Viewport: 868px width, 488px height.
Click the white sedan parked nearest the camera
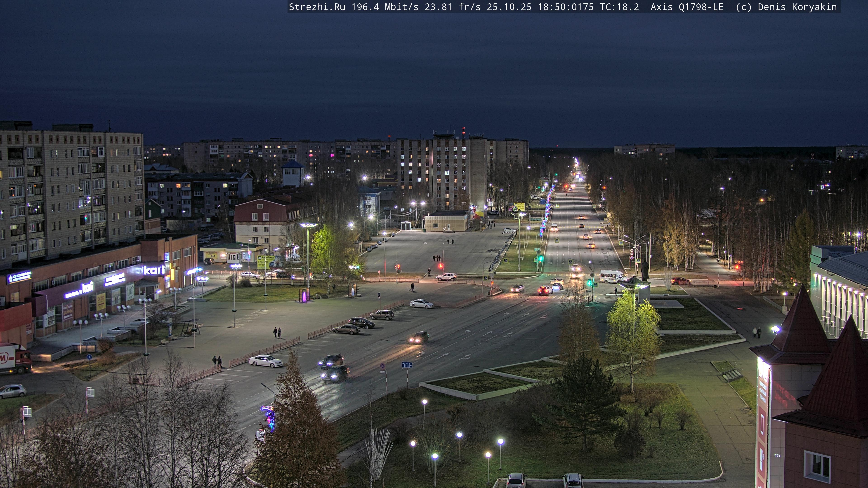pyautogui.click(x=266, y=361)
